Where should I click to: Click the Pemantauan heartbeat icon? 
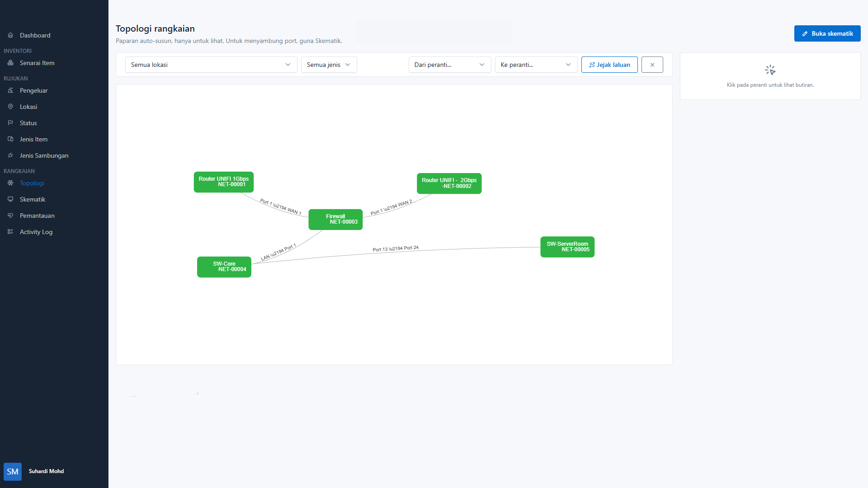[10, 216]
